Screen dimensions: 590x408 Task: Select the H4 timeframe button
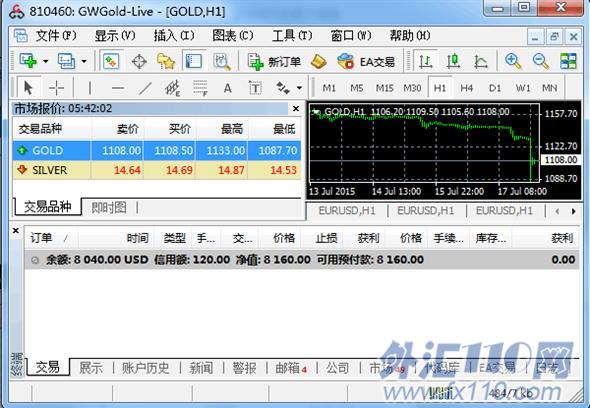[x=467, y=88]
